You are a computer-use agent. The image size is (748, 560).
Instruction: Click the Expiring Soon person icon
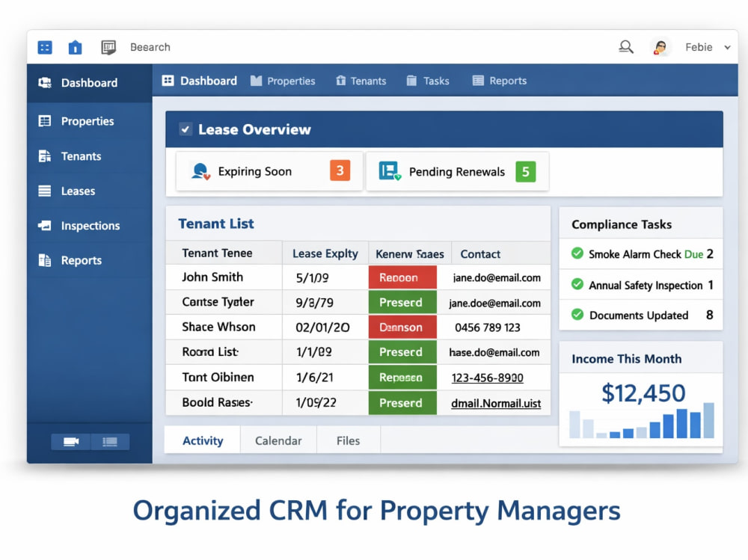pos(200,171)
